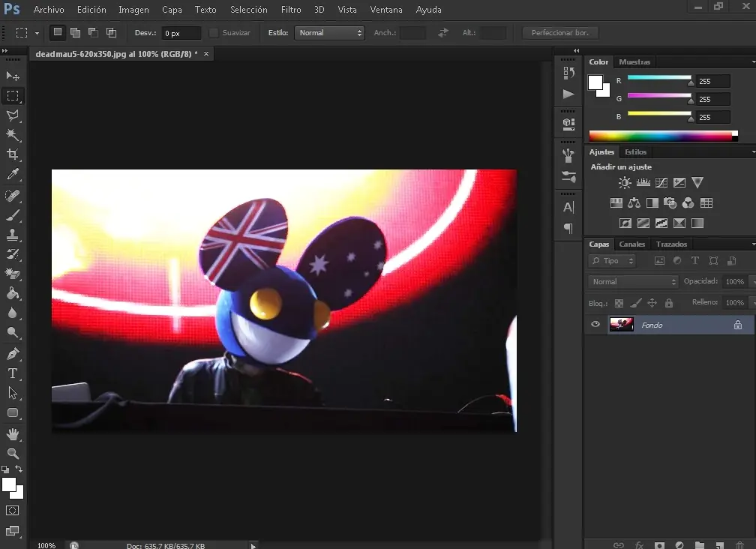756x549 pixels.
Task: Switch to the Muestras tab
Action: [x=634, y=61]
